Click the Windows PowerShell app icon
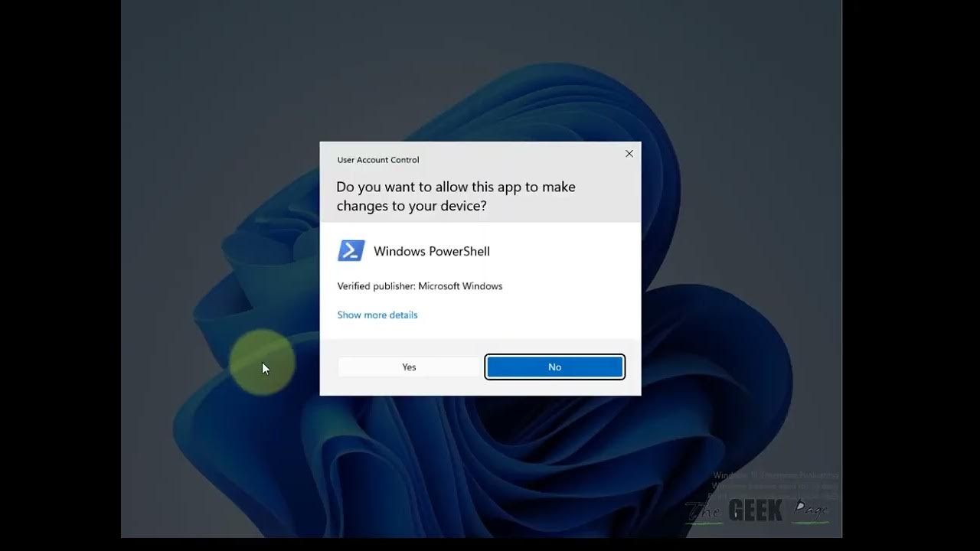The height and width of the screenshot is (551, 980). [351, 251]
